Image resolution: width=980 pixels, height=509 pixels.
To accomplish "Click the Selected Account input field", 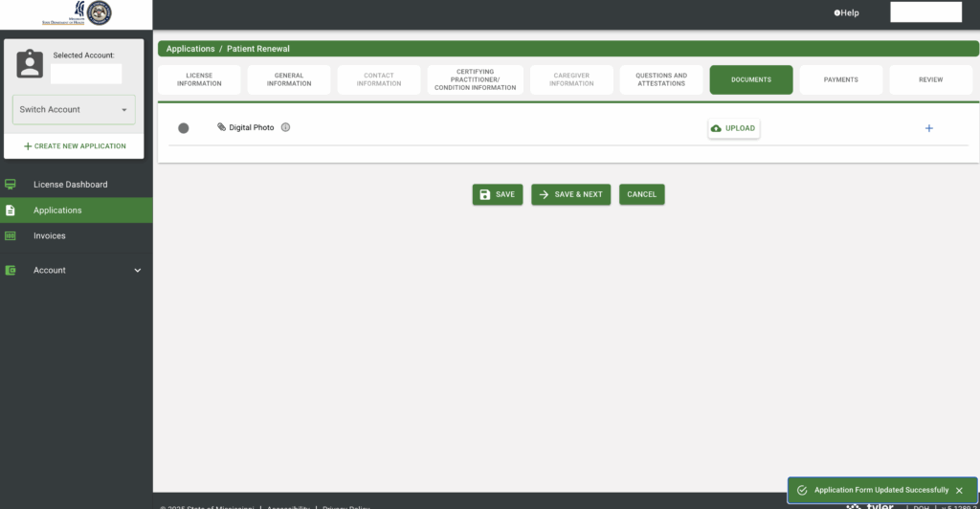I will point(86,74).
